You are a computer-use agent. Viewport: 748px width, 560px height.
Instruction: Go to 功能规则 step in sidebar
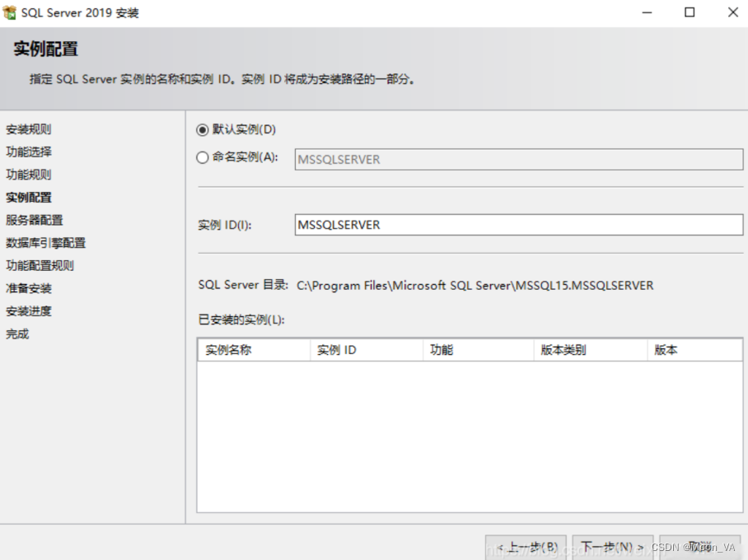point(29,175)
